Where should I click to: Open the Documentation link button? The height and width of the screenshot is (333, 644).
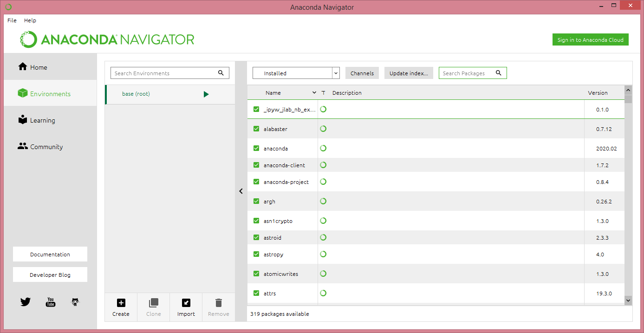(x=50, y=254)
